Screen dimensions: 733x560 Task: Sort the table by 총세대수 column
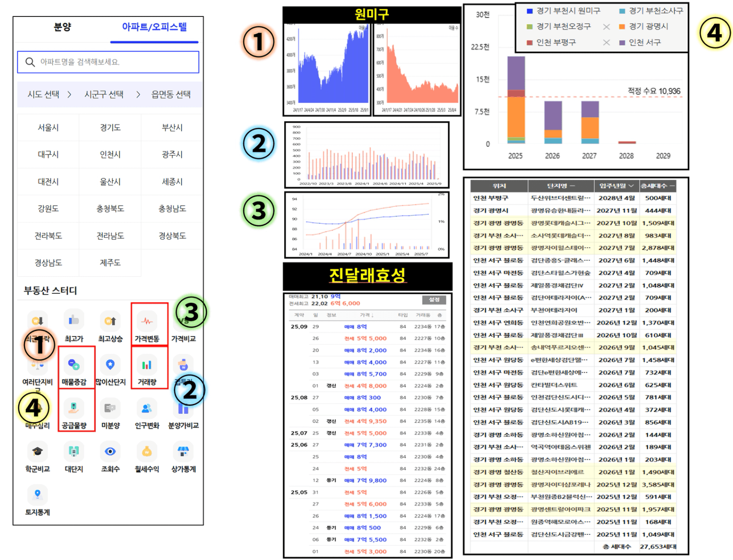coord(658,186)
